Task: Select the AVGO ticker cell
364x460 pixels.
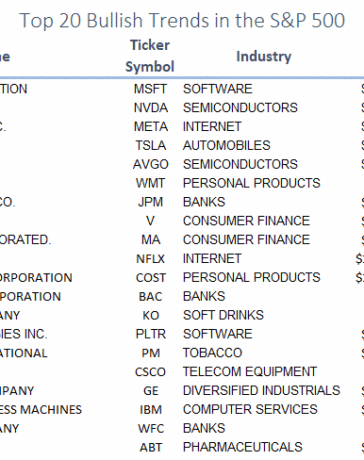Action: pos(151,164)
